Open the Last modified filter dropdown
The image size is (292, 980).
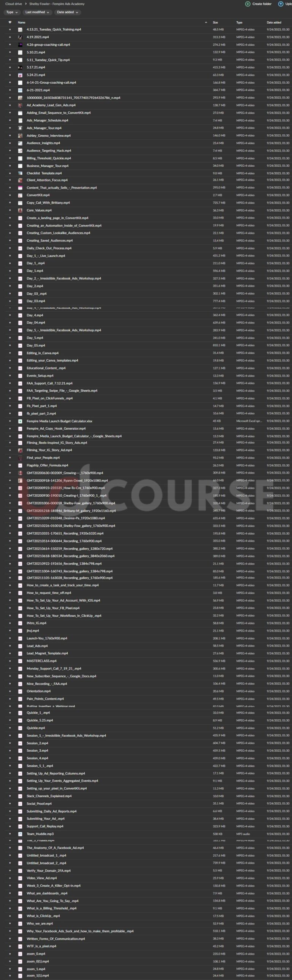pyautogui.click(x=37, y=12)
